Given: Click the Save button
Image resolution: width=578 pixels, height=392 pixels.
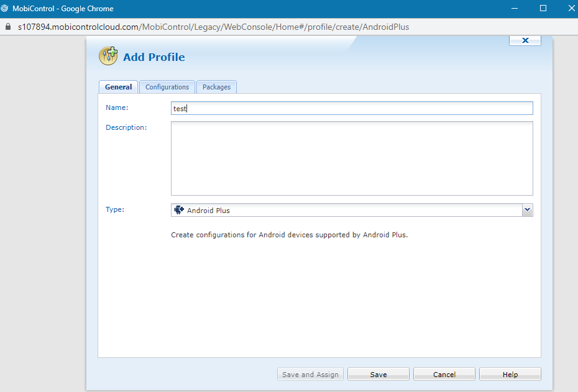Looking at the screenshot, I should click(x=378, y=375).
